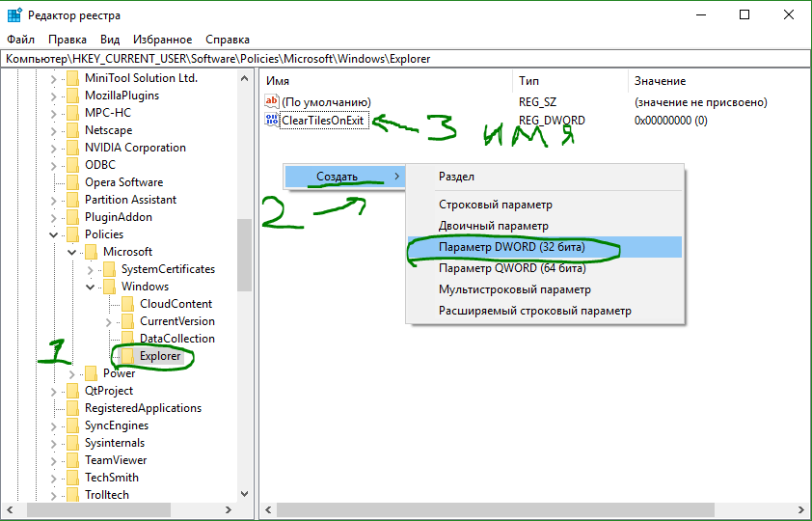This screenshot has width=812, height=521.
Task: Open the Правка menu
Action: click(68, 40)
